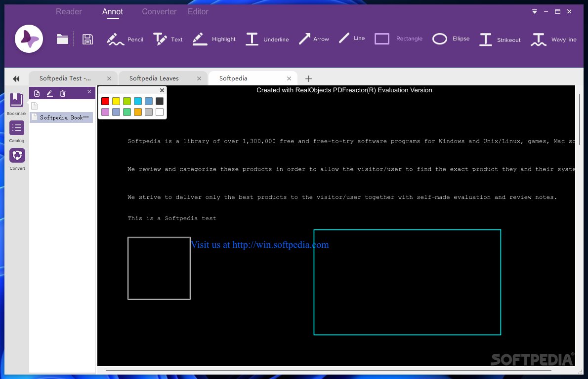Switch to the Converter tab
The height and width of the screenshot is (379, 588).
(159, 12)
